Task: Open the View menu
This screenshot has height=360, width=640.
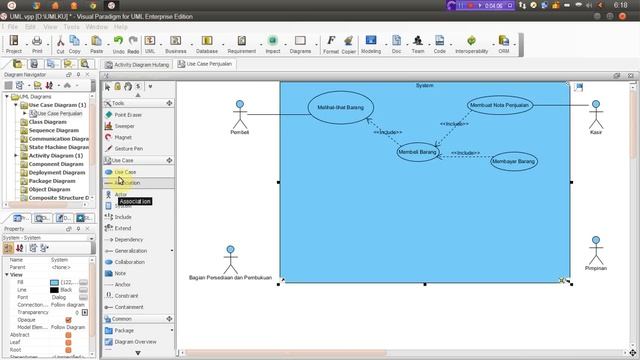Action: coord(50,27)
